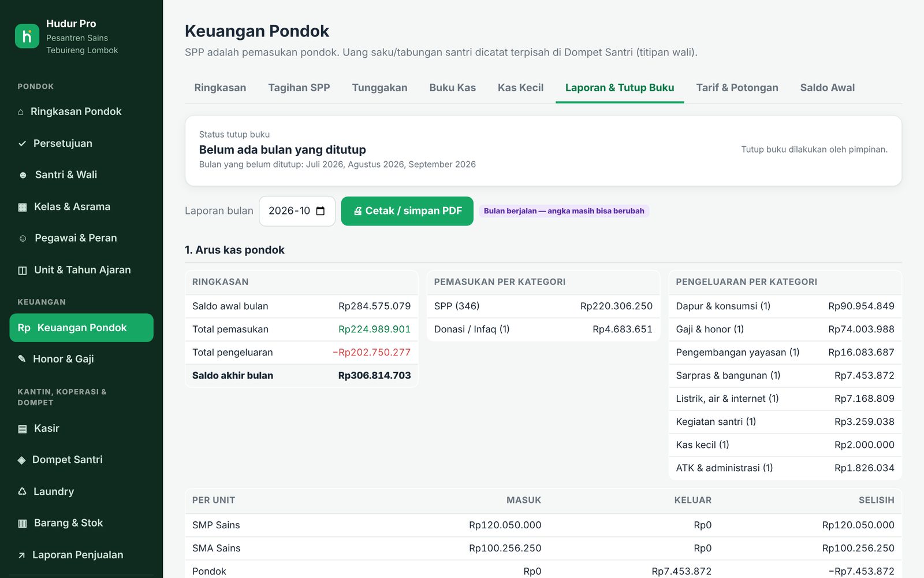Switch to Tarif & Potongan tab
Image resolution: width=924 pixels, height=578 pixels.
[x=737, y=88]
